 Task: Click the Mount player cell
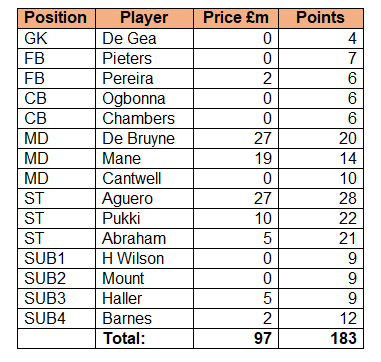pyautogui.click(x=144, y=278)
